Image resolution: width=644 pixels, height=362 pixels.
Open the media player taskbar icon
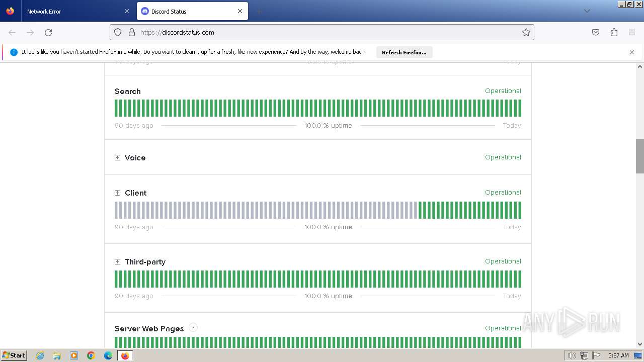coord(74,355)
